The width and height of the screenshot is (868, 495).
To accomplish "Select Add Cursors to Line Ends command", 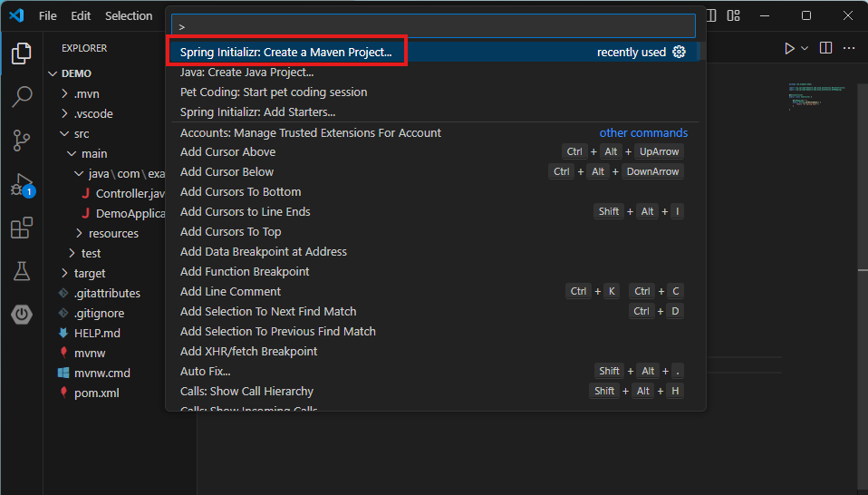I will coord(435,211).
